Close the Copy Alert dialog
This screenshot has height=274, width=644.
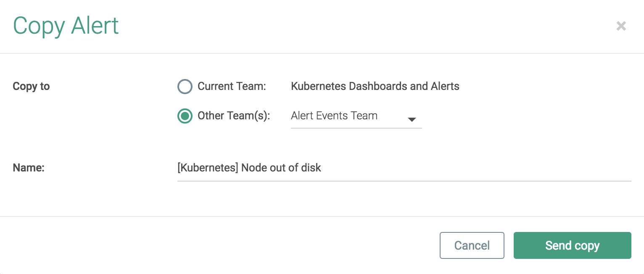[621, 26]
